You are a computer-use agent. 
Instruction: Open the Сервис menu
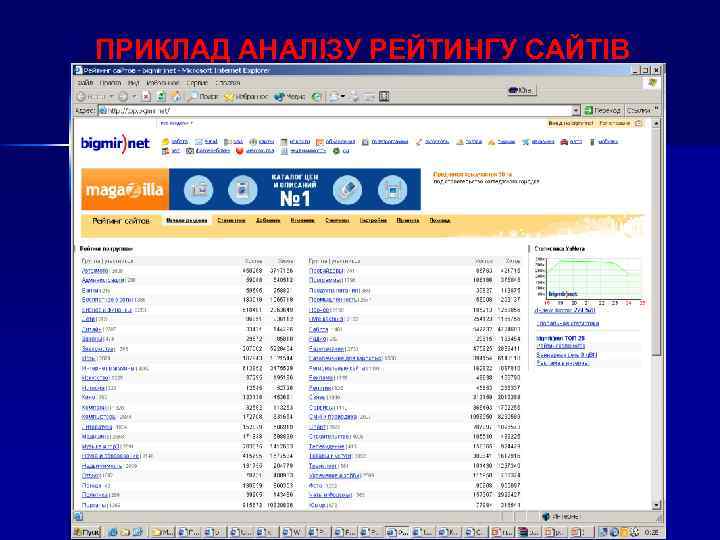pos(197,83)
